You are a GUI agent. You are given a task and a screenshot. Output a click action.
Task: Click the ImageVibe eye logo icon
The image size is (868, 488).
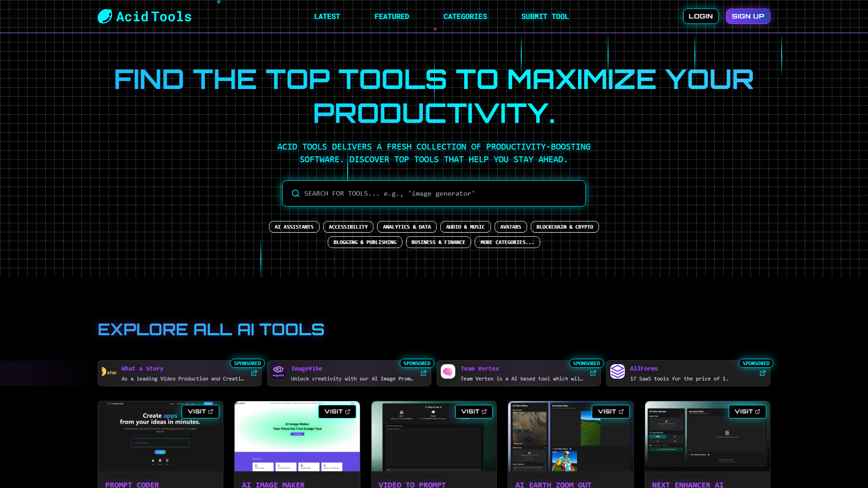pyautogui.click(x=278, y=371)
